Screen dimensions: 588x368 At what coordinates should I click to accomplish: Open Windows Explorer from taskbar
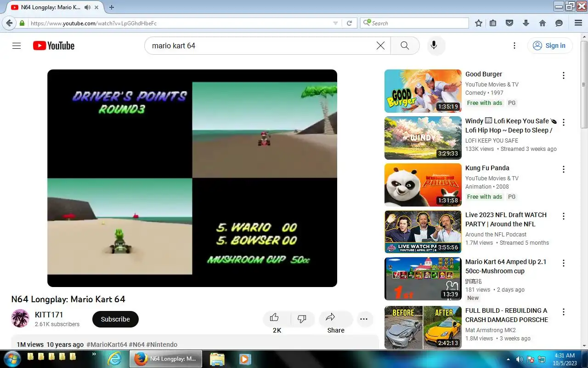217,359
